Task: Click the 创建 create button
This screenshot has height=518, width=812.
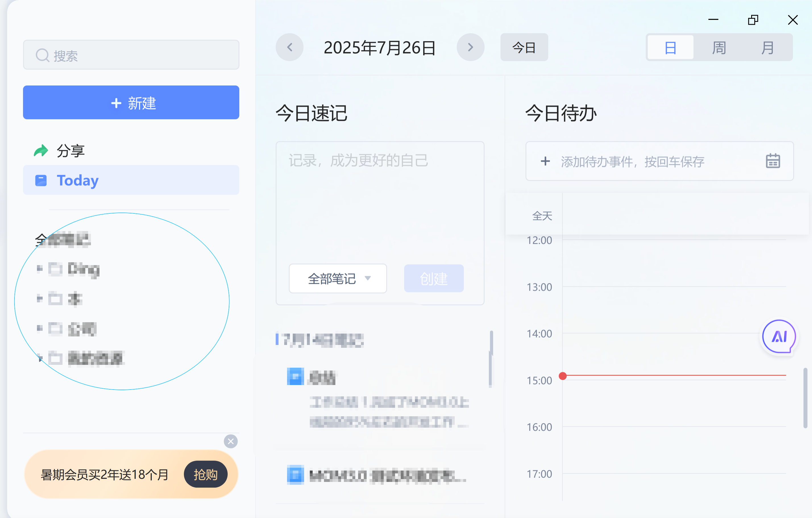Action: point(434,279)
